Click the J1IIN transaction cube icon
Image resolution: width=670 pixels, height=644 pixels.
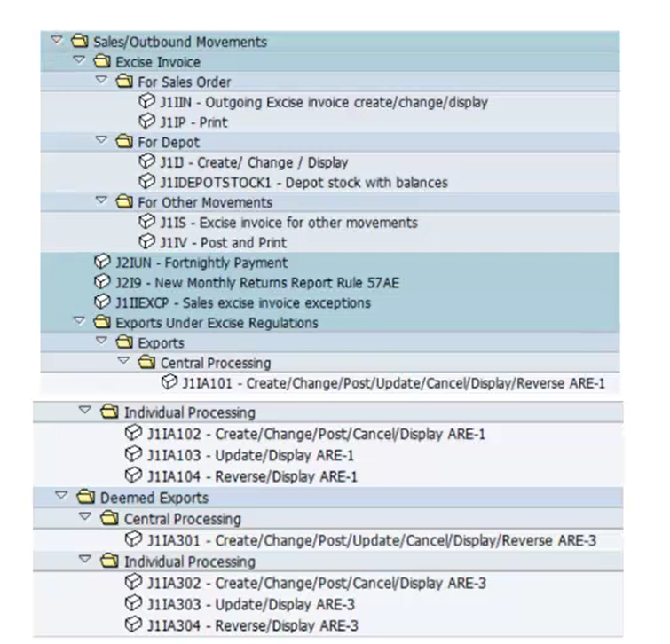pyautogui.click(x=146, y=101)
